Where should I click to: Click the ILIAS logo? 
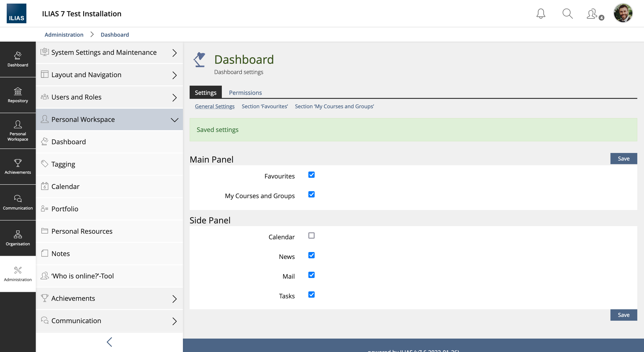(x=17, y=13)
